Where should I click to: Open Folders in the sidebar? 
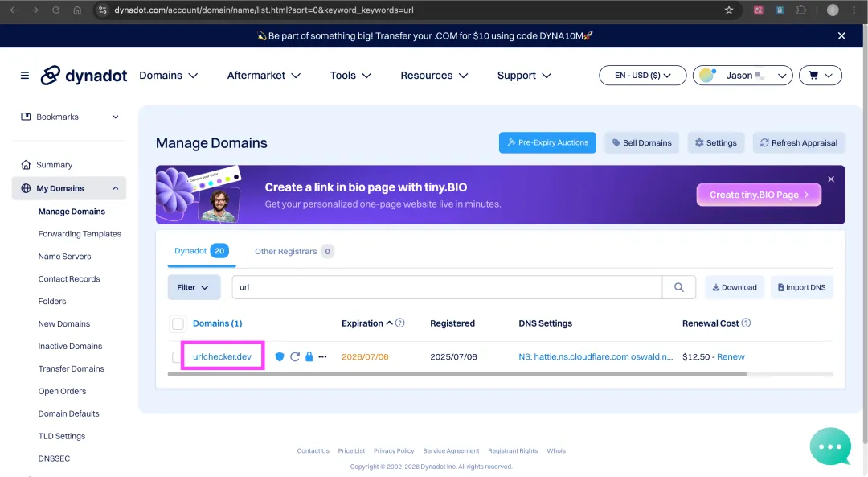pos(52,302)
